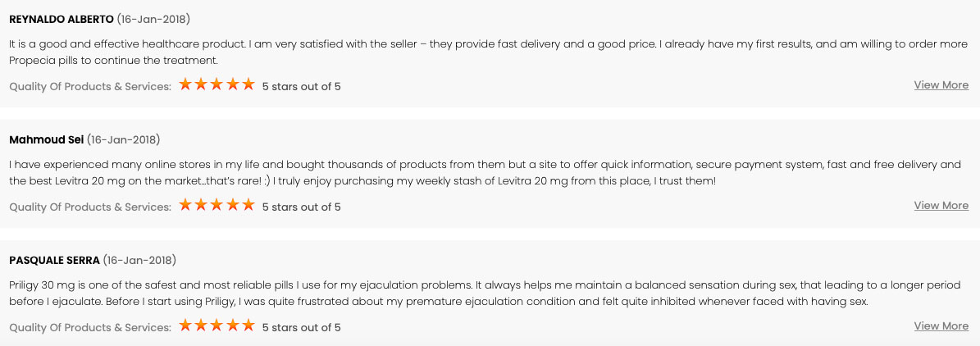Click first star in Mahmoud Sei's rating
This screenshot has width=980, height=346.
[185, 205]
